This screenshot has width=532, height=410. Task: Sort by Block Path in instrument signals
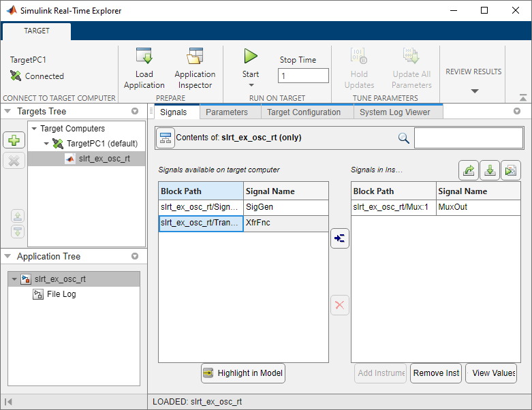pos(394,191)
